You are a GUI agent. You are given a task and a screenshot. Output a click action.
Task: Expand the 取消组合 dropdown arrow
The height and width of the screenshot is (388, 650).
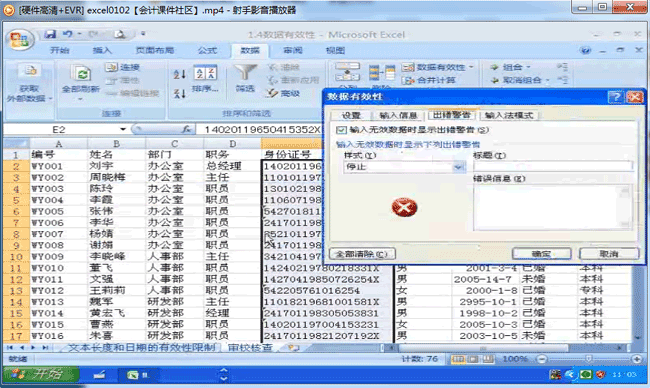[547, 80]
